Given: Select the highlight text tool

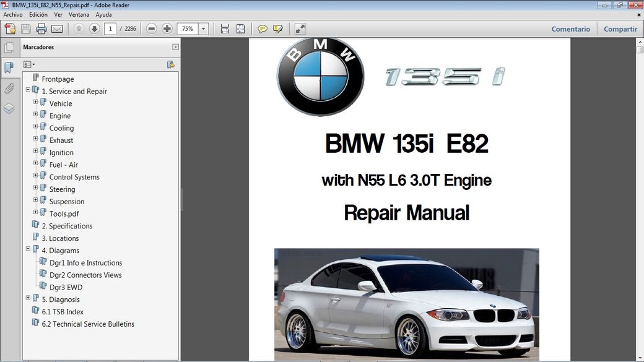Looking at the screenshot, I should click(278, 29).
